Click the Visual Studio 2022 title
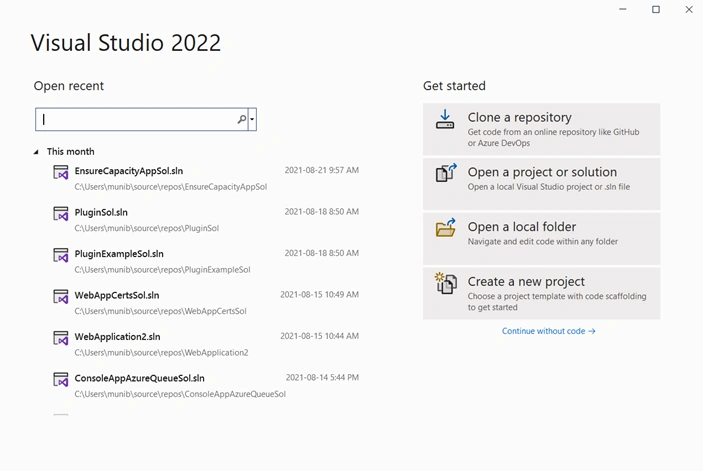703x471 pixels. [x=126, y=43]
